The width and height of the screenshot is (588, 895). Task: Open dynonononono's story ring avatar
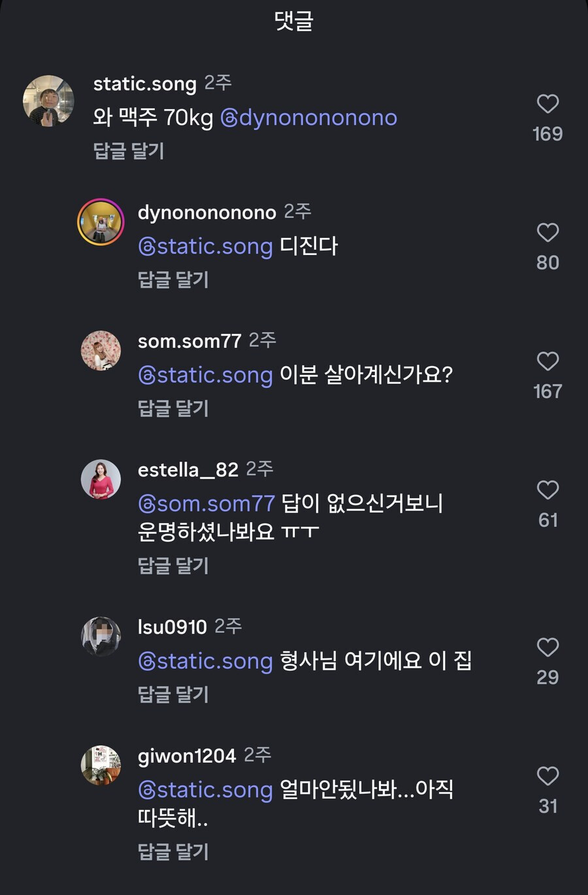point(101,222)
